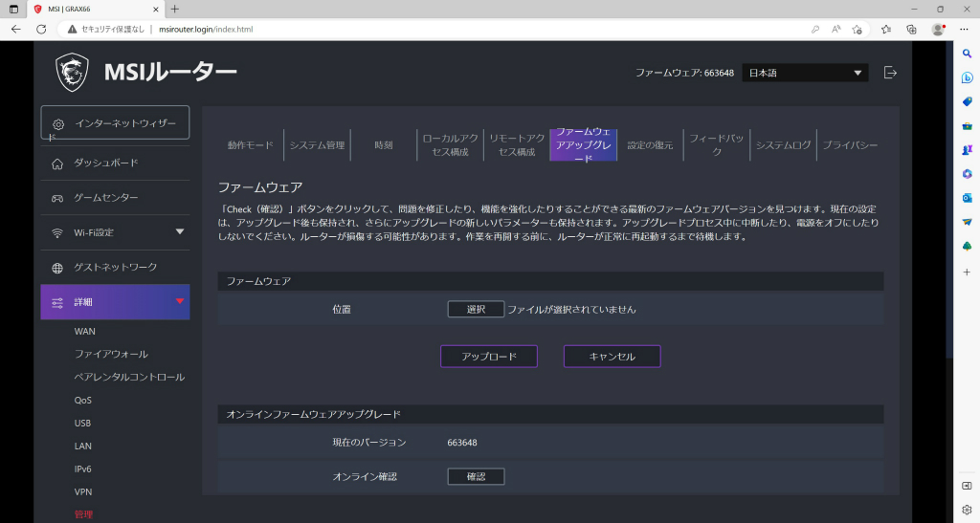Expand the Wi-Fi設定 submenu arrow
This screenshot has height=523, width=980.
(180, 232)
